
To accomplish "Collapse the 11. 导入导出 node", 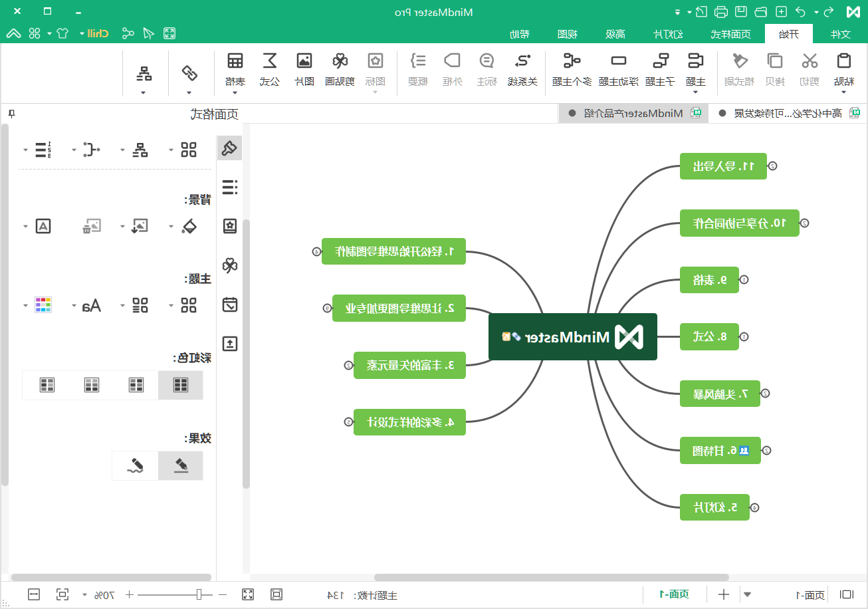I will (x=772, y=166).
